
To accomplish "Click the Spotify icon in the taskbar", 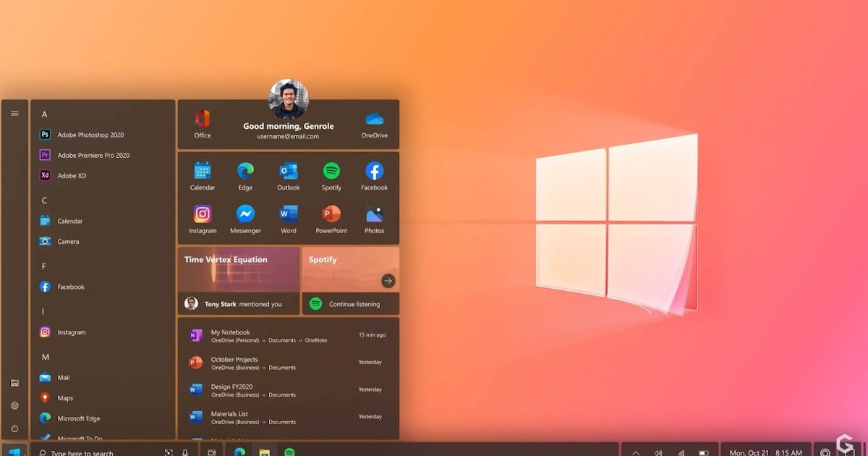I will click(x=289, y=452).
